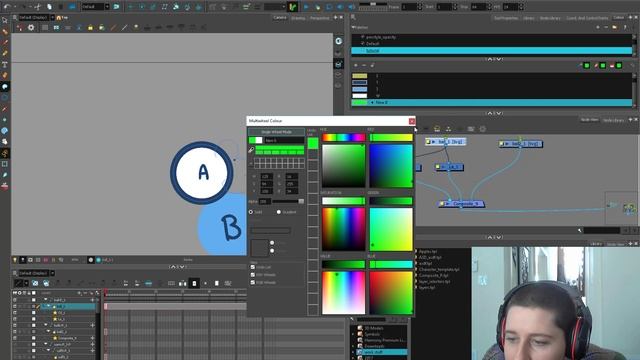640x360 pixels.
Task: Click the Node View toolbar folder-like icon
Action: (x=437, y=129)
